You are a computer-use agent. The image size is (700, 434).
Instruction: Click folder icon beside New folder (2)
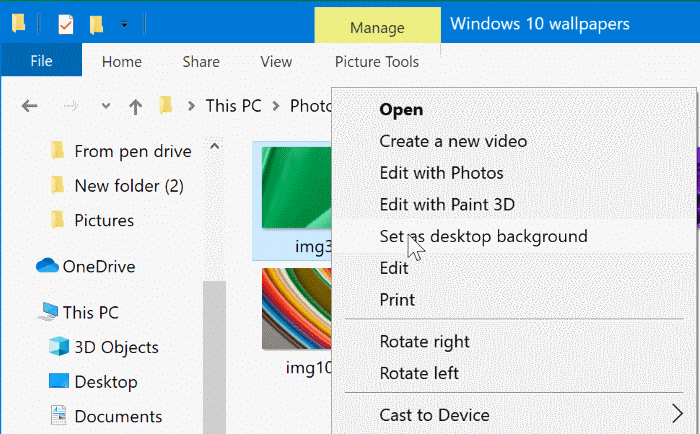coord(57,185)
